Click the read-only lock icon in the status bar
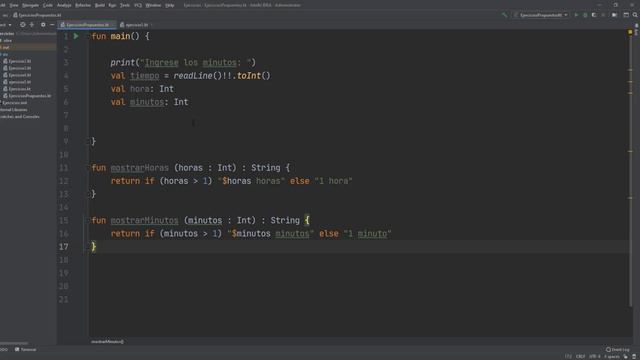Screen dimensions: 640x360 pyautogui.click(x=625, y=356)
